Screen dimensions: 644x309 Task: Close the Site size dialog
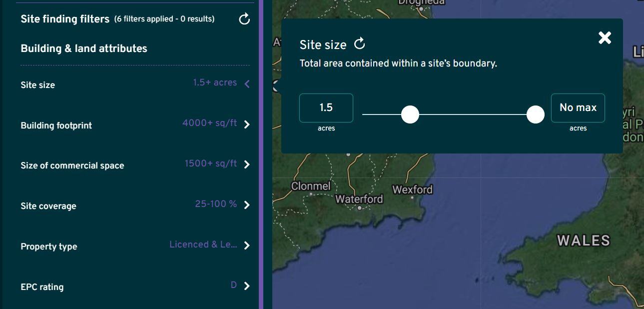(x=605, y=37)
